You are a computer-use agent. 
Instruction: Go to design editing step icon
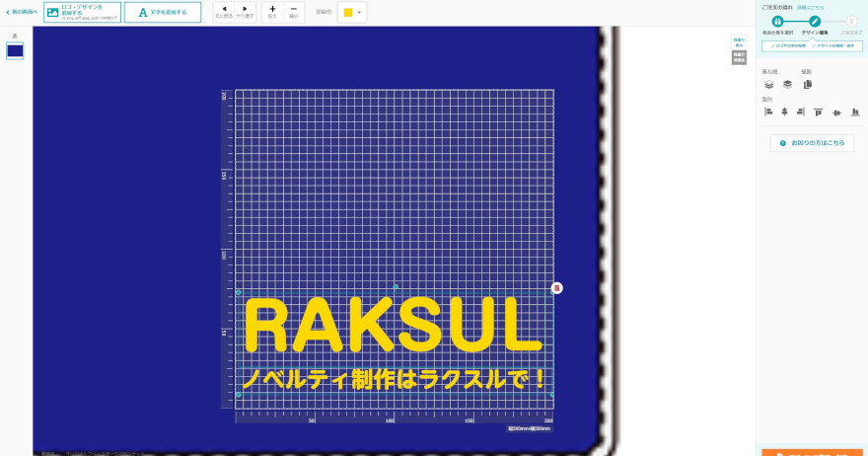[815, 22]
